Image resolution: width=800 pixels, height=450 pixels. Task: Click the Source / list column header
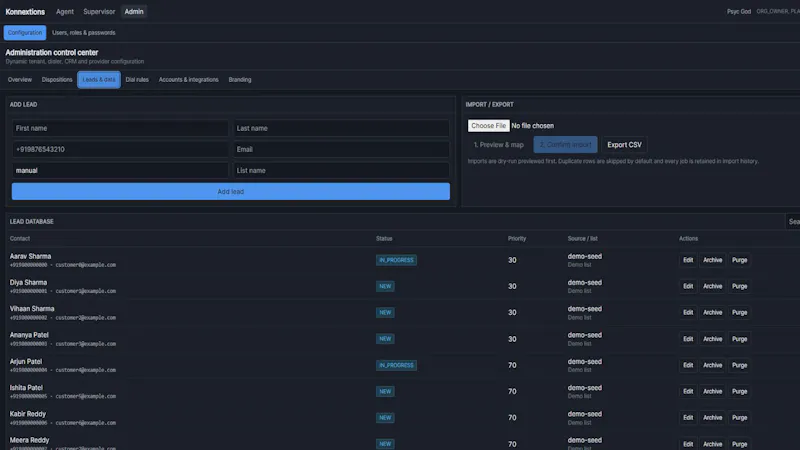(582, 238)
